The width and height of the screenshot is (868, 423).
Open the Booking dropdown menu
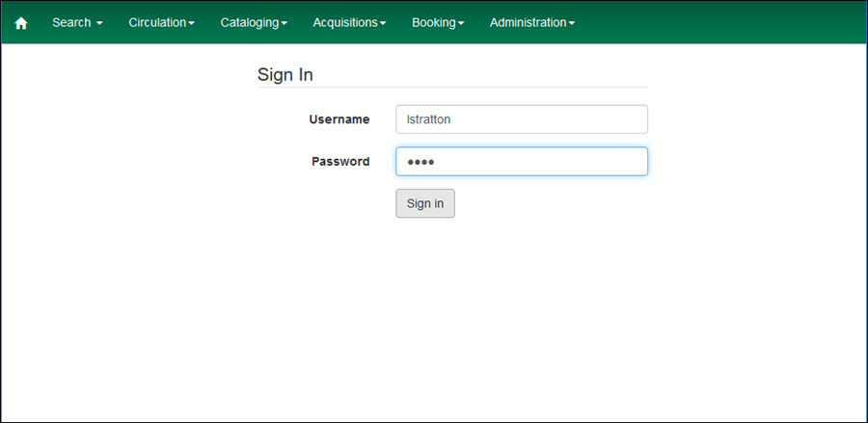point(438,23)
